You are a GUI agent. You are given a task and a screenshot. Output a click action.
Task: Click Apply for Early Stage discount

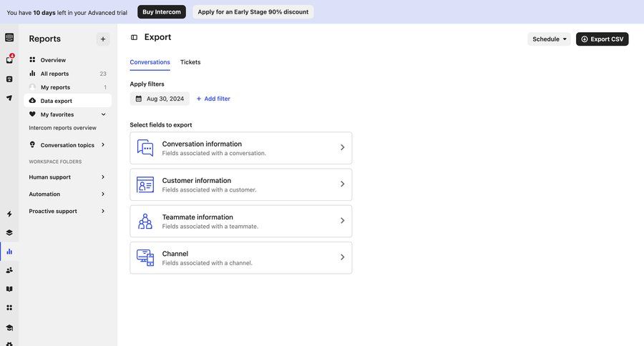pos(253,12)
